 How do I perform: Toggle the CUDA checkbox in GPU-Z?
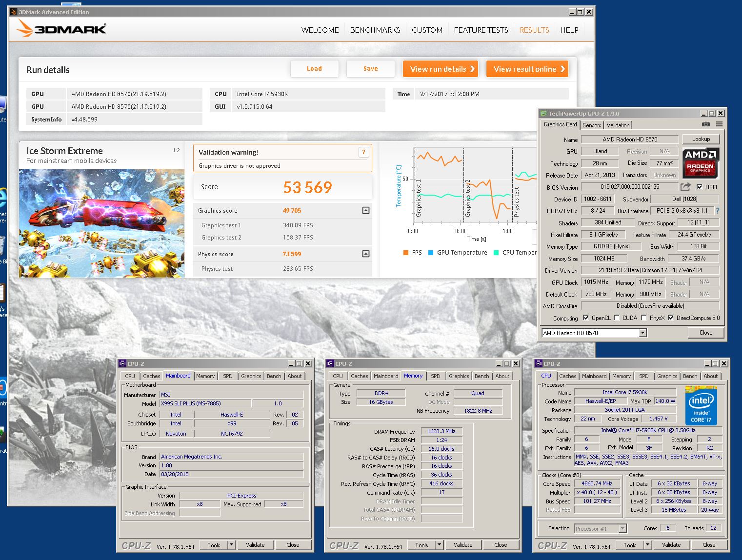617,318
